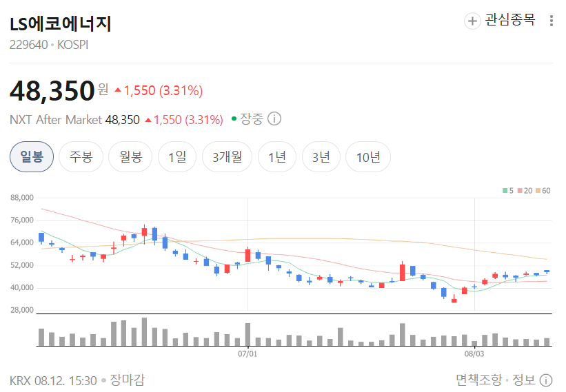Select the 10년 chart range
This screenshot has height=392, width=566.
[368, 157]
